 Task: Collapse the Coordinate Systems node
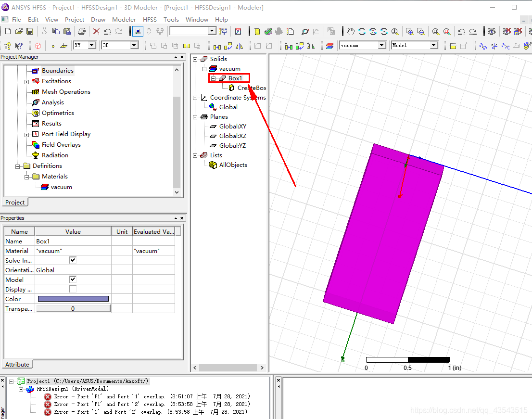(x=195, y=98)
